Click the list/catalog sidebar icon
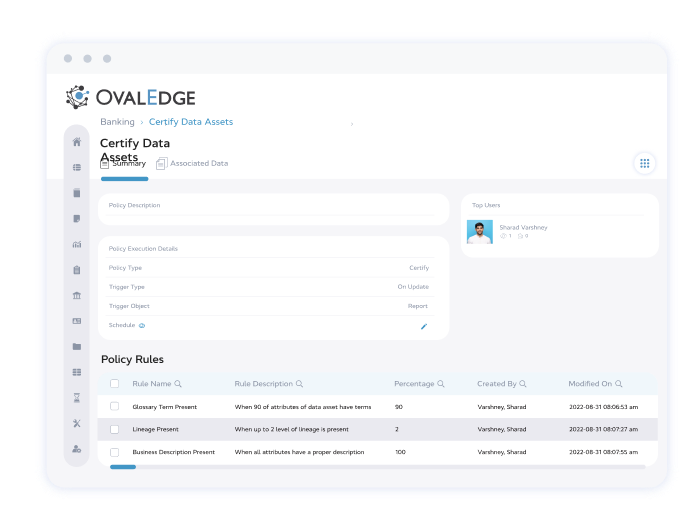The height and width of the screenshot is (521, 700). click(x=77, y=167)
